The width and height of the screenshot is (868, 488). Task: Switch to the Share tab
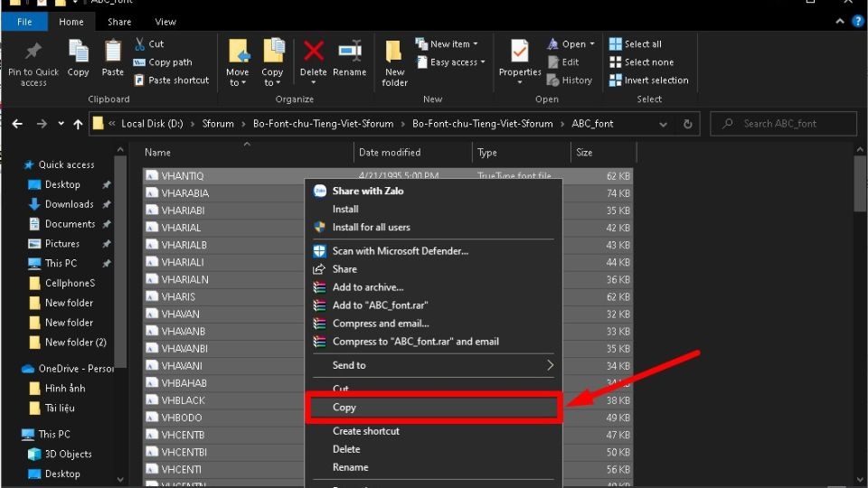point(119,22)
